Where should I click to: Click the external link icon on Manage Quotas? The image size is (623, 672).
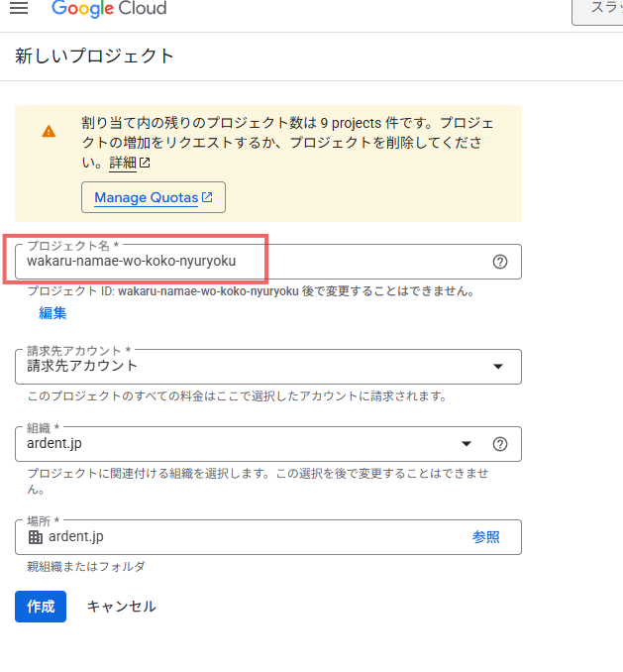(x=207, y=197)
